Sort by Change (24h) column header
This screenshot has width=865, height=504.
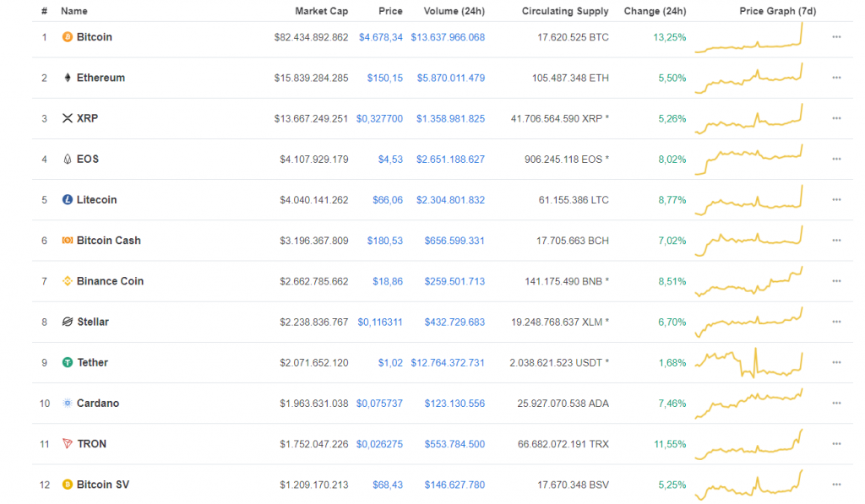(x=655, y=11)
